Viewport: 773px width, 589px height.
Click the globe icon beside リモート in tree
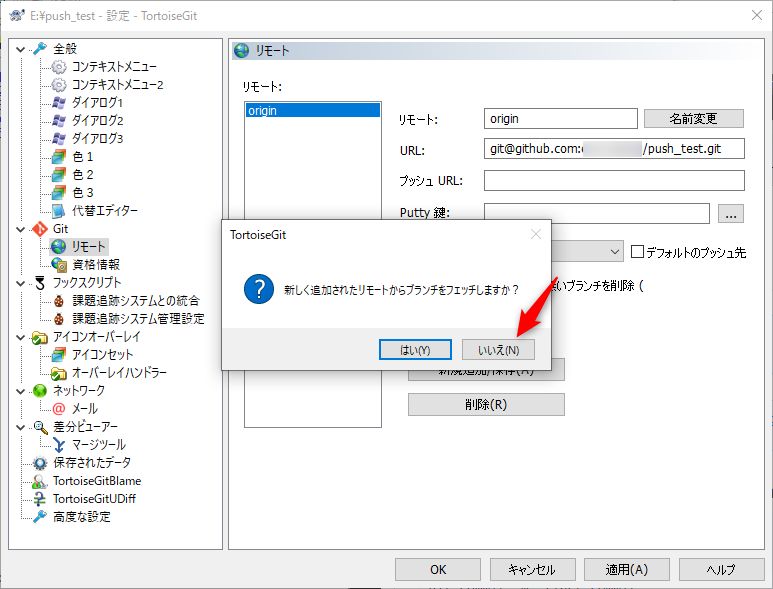[59, 246]
